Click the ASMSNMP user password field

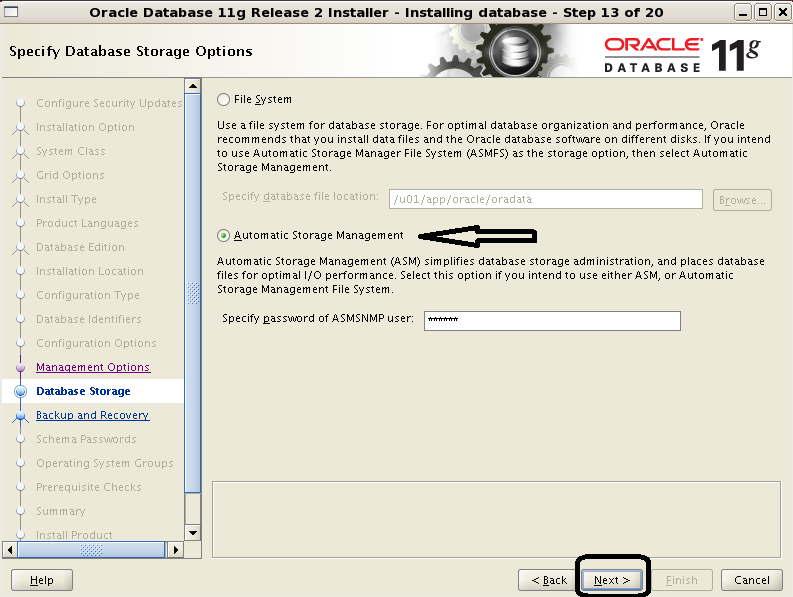(x=551, y=320)
